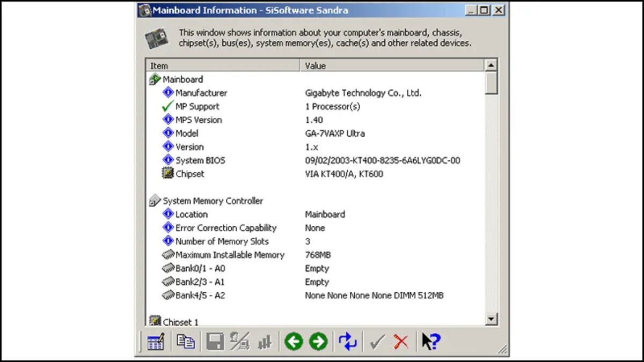Select the Manufacturer row label
This screenshot has height=362, width=644.
point(201,93)
